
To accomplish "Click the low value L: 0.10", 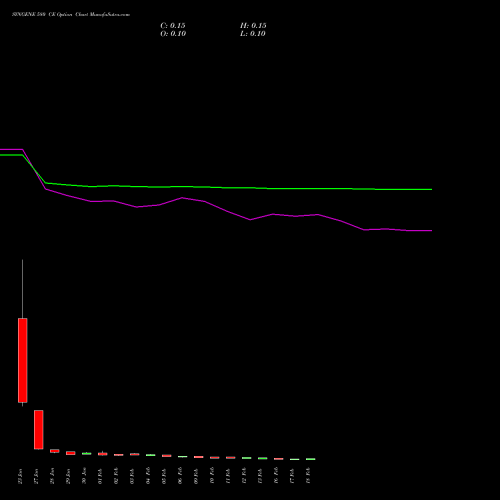I will pos(253,34).
